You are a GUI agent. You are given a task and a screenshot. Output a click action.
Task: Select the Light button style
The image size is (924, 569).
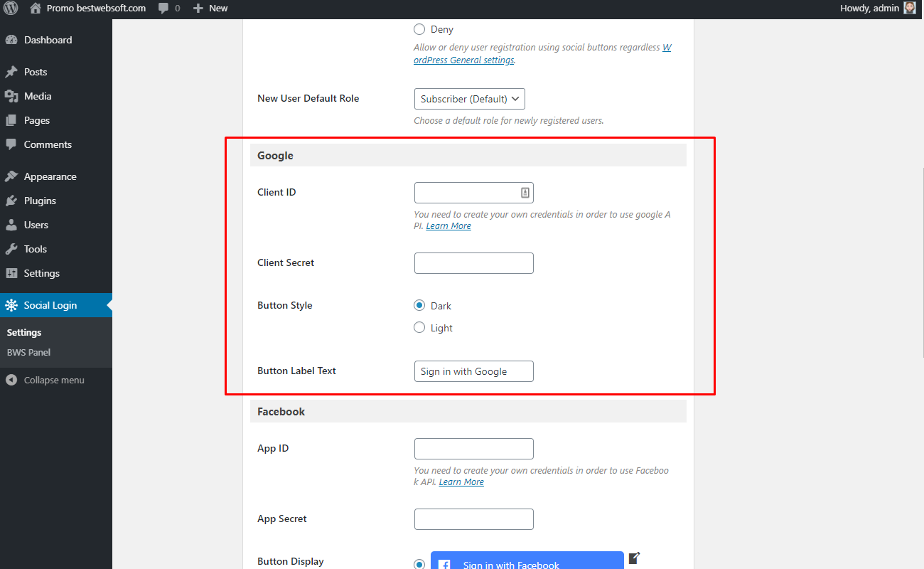click(419, 327)
